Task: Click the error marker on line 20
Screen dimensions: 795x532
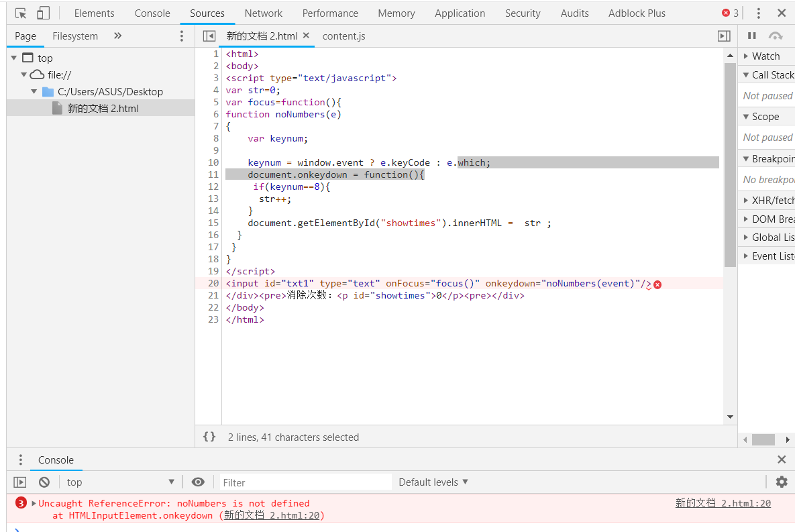Action: (x=657, y=284)
